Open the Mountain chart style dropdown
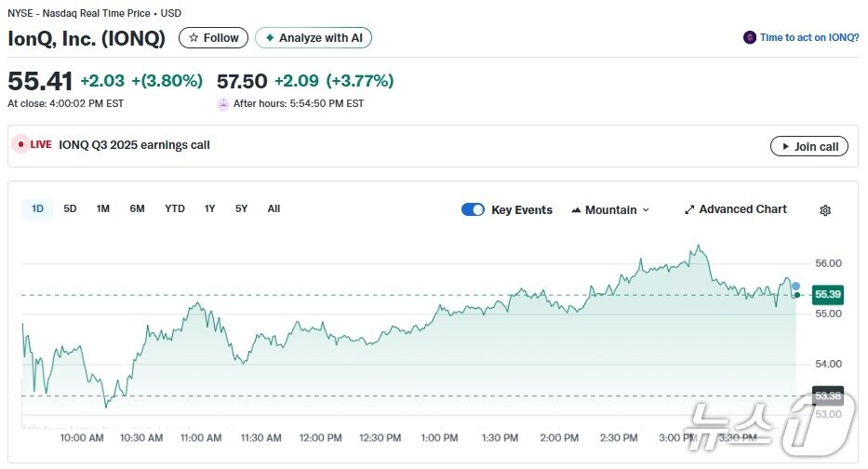 click(x=610, y=210)
